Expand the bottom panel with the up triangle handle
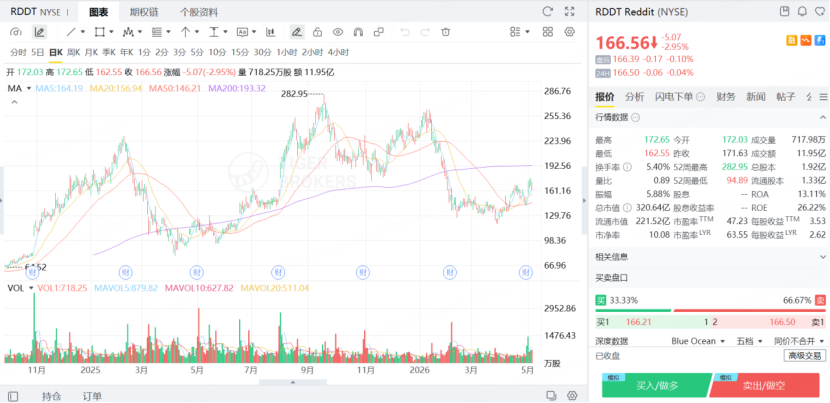This screenshot has height=403, width=830. pos(293,382)
